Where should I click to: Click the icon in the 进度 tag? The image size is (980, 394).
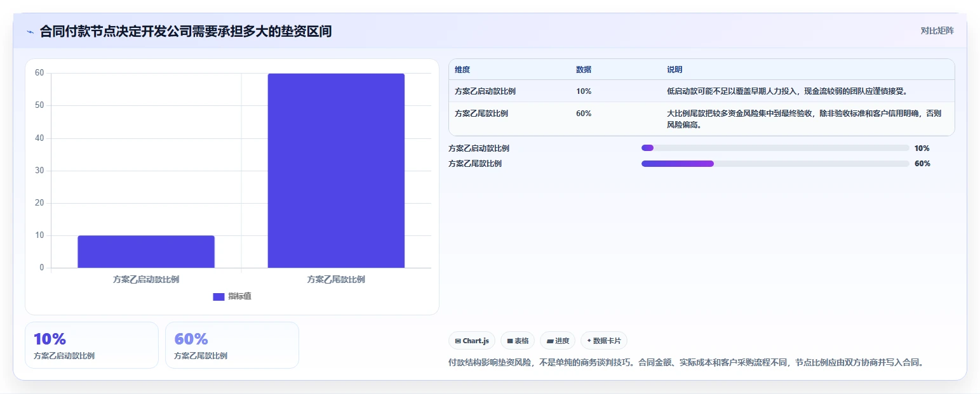(549, 341)
